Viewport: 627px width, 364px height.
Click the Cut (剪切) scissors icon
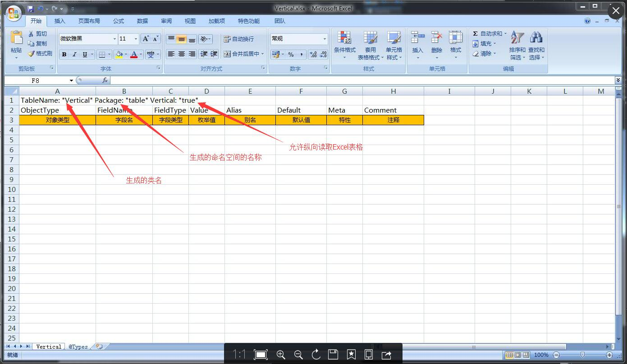31,34
